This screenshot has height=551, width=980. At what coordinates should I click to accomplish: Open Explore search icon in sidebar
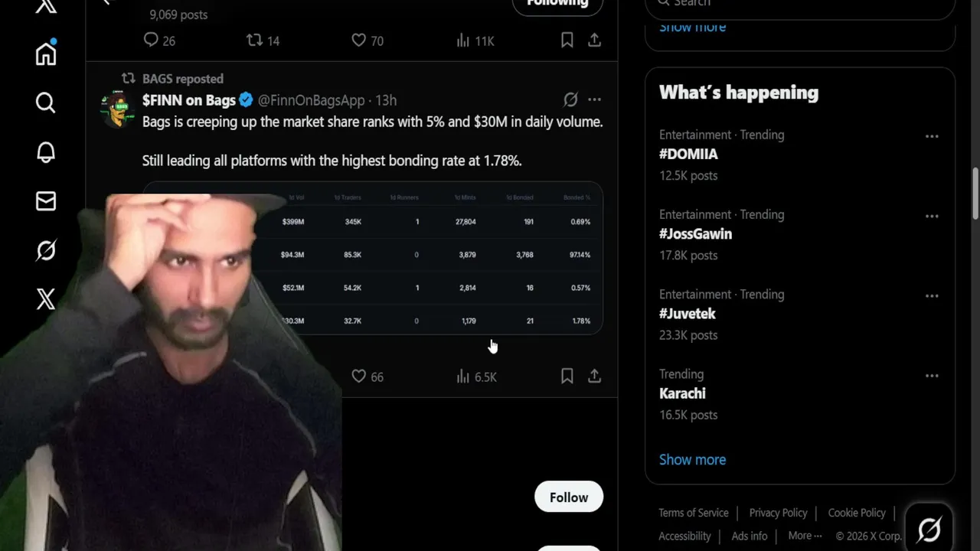[x=46, y=103]
